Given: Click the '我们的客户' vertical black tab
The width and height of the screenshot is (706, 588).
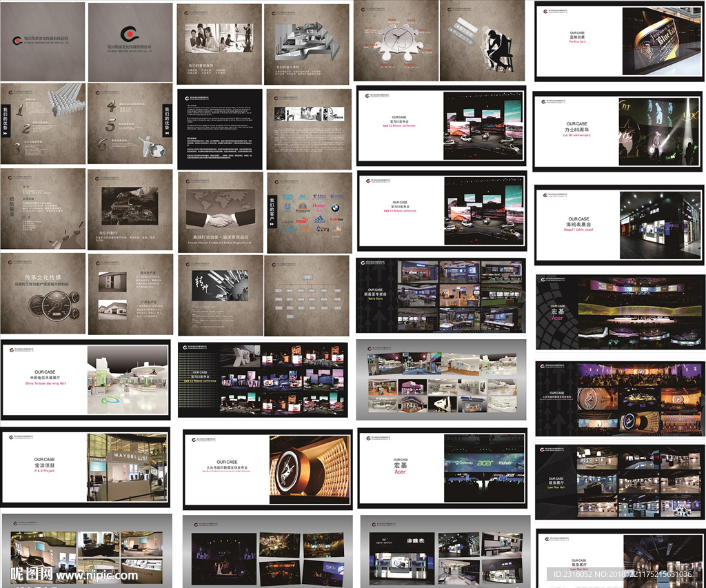Looking at the screenshot, I should [x=272, y=212].
